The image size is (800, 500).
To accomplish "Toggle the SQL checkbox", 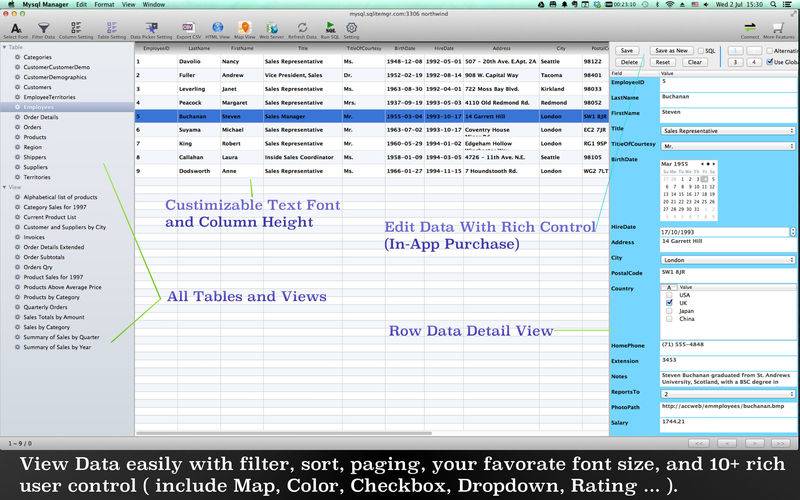I will [701, 51].
